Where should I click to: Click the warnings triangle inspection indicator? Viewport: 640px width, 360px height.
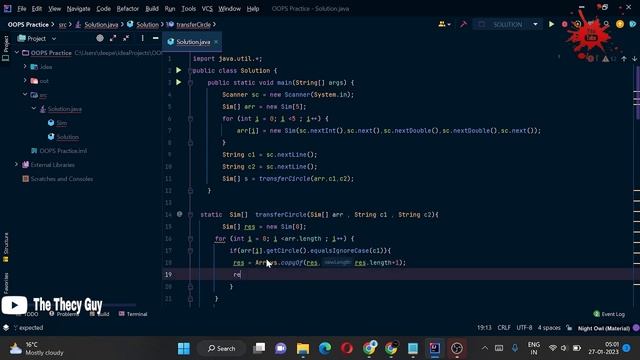pos(606,59)
